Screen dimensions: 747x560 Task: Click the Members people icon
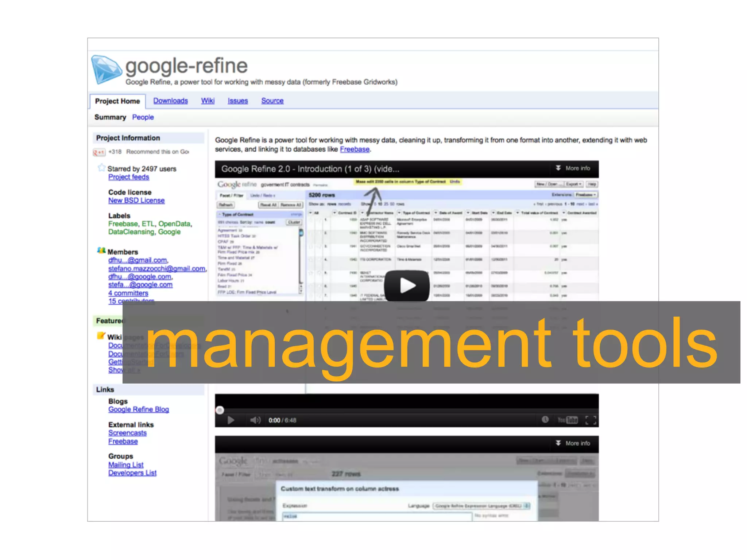pyautogui.click(x=101, y=250)
